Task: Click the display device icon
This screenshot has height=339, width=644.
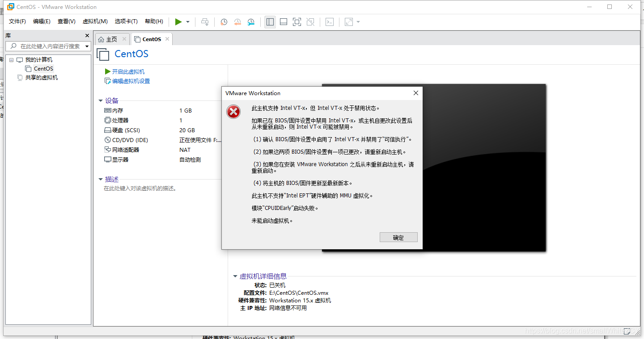Action: (108, 159)
